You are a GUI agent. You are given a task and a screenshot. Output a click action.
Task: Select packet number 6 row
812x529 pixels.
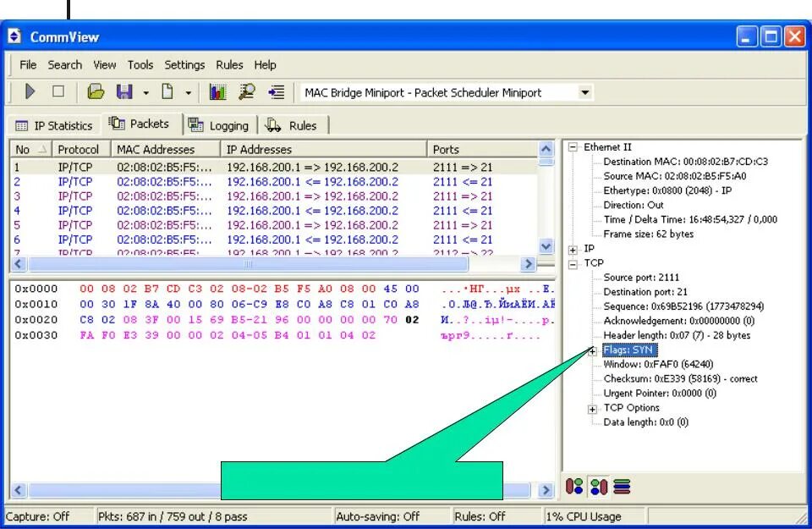(x=274, y=240)
